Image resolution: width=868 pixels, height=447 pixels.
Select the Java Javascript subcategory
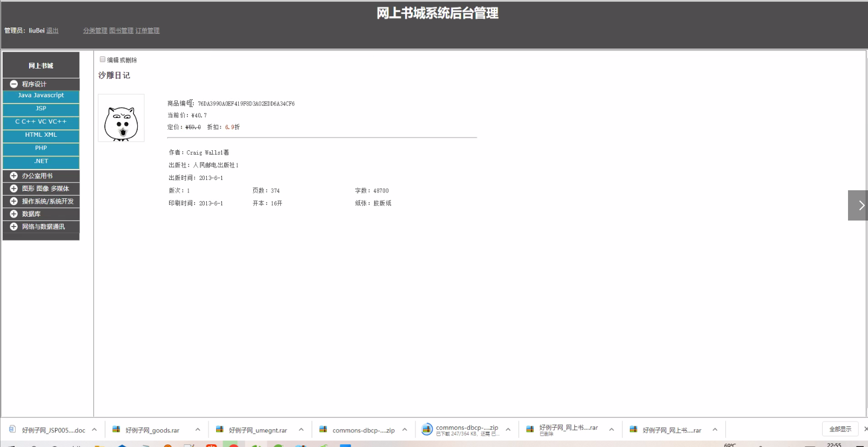click(41, 96)
